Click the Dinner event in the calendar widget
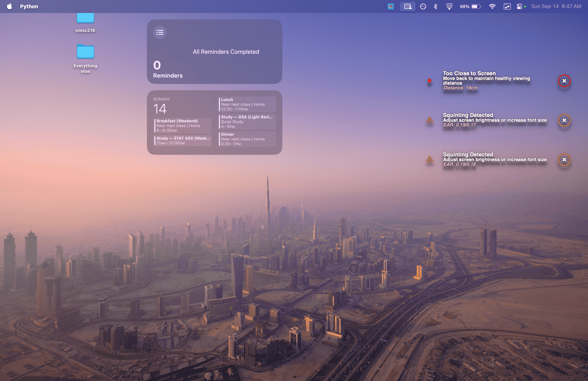 point(247,139)
